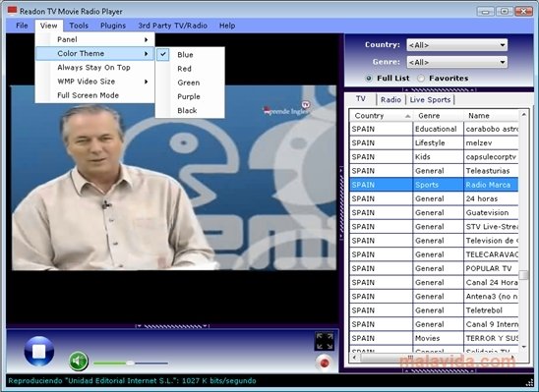
Task: Expand the Panel submenu
Action: (x=94, y=39)
